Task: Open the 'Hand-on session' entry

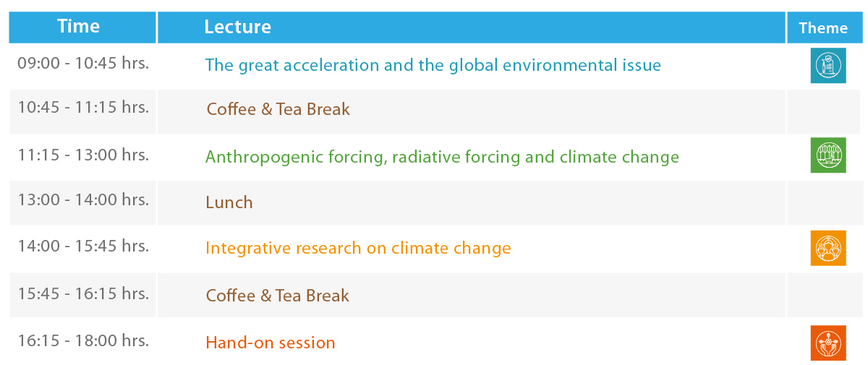Action: coord(271,343)
